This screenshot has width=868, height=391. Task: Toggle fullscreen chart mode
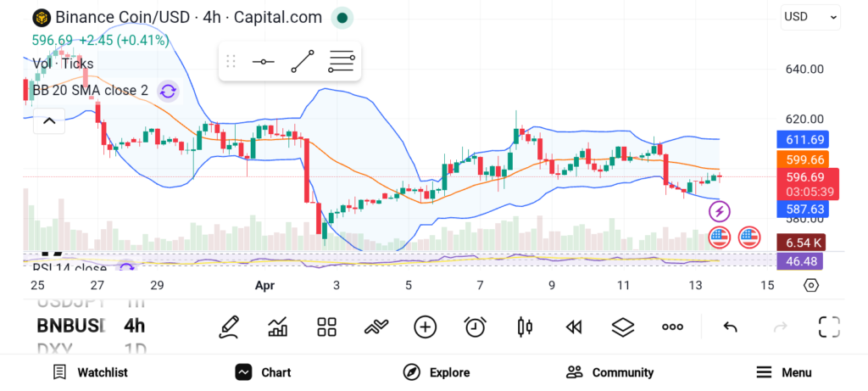[829, 327]
